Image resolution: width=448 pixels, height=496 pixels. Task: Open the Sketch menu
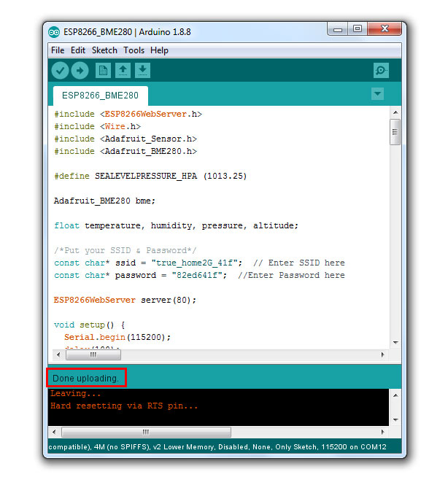tap(104, 50)
